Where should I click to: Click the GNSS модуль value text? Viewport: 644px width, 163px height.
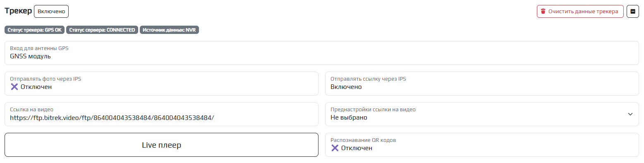(30, 56)
